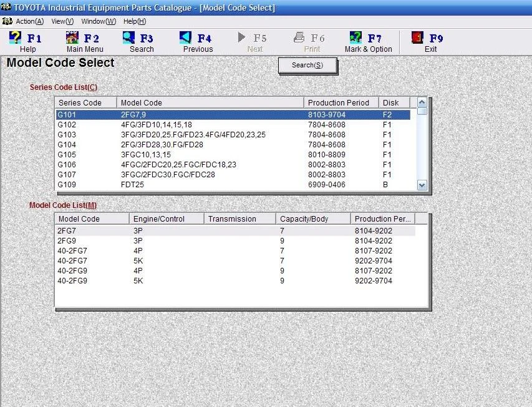Click the F2 disk cell

click(x=387, y=115)
